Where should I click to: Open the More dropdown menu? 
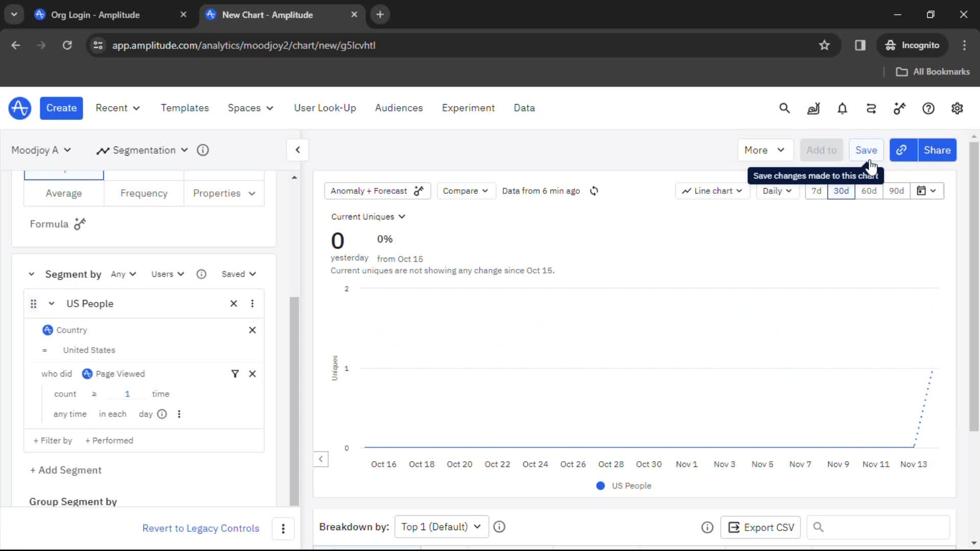tap(765, 150)
